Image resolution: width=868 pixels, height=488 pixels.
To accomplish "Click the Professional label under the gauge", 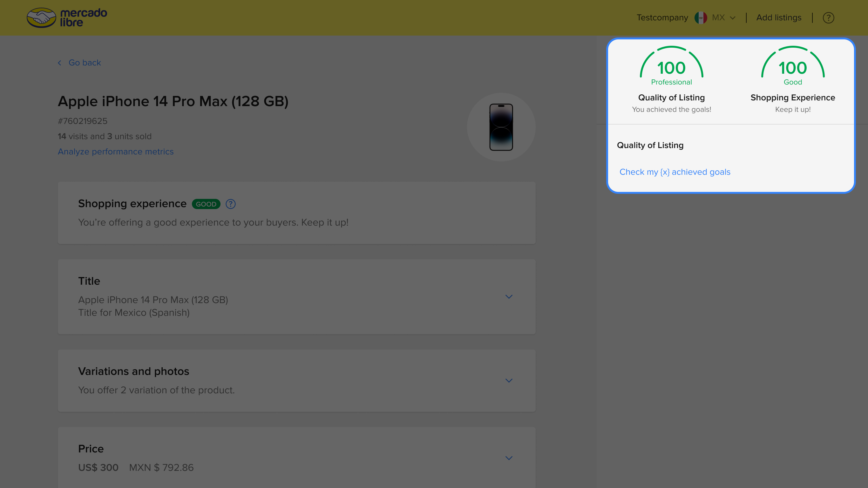I will [x=671, y=82].
